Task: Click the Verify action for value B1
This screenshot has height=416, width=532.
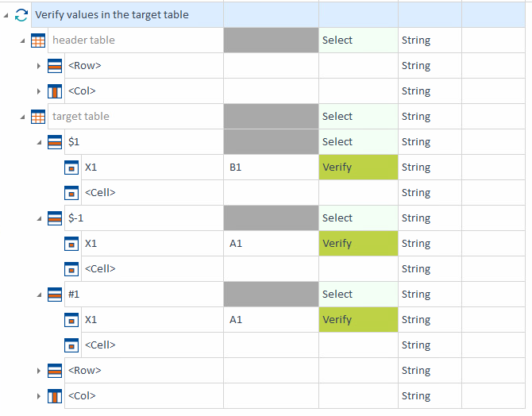Action: click(357, 168)
